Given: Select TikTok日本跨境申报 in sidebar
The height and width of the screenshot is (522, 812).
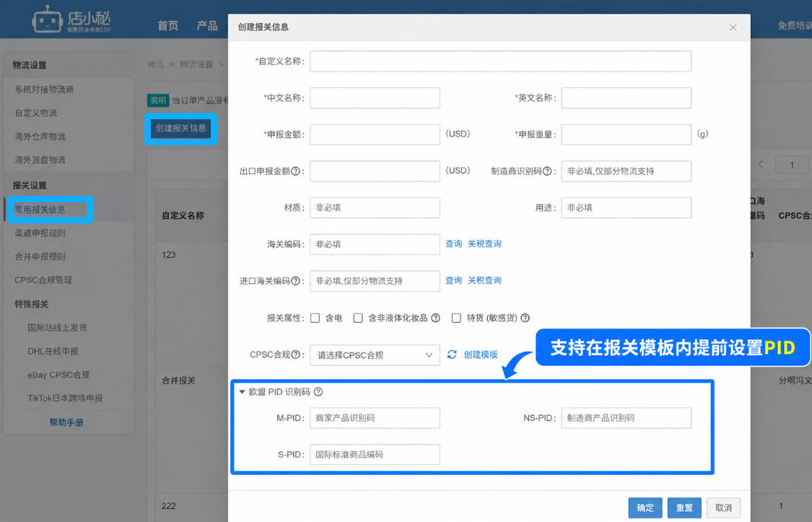Looking at the screenshot, I should (x=65, y=399).
